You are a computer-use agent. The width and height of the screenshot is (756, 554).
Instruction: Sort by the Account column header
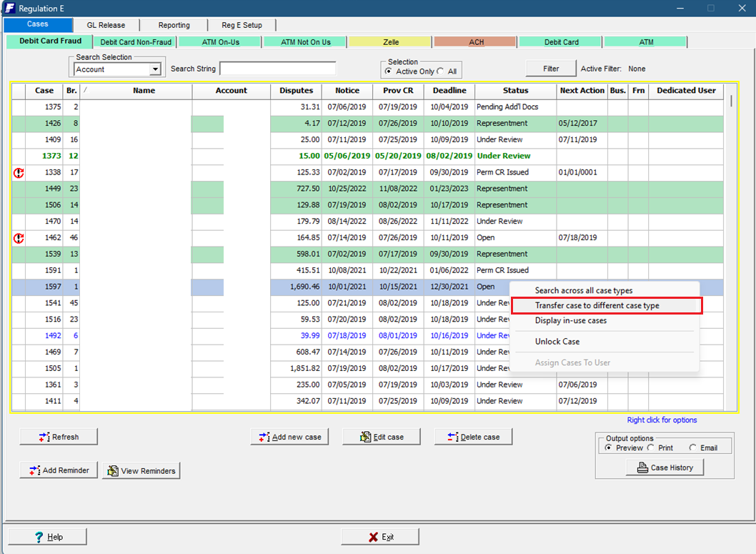(x=231, y=91)
